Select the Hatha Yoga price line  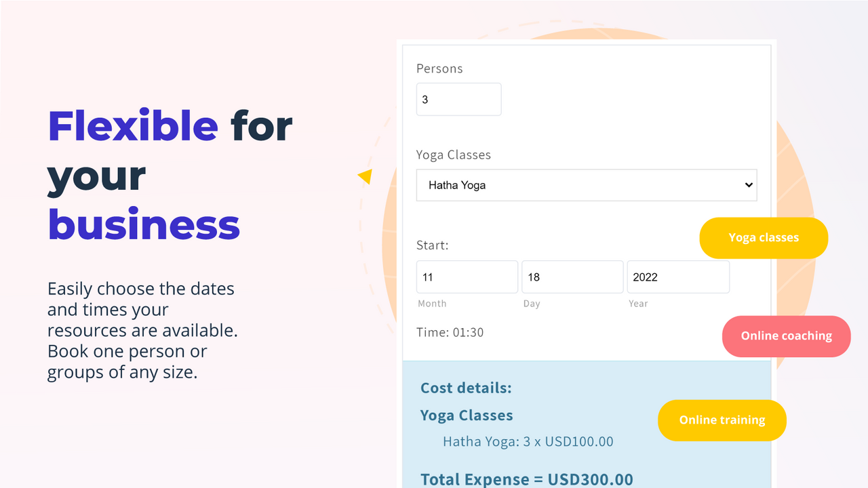tap(528, 441)
